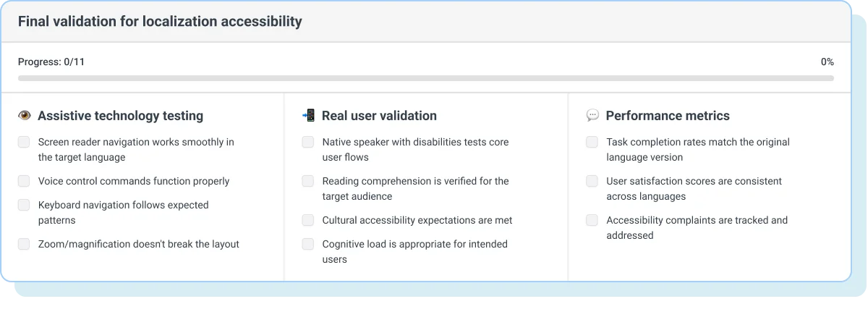Click the eye icon beside Assistive technology testing
Screen dimensions: 868x333
pos(25,116)
